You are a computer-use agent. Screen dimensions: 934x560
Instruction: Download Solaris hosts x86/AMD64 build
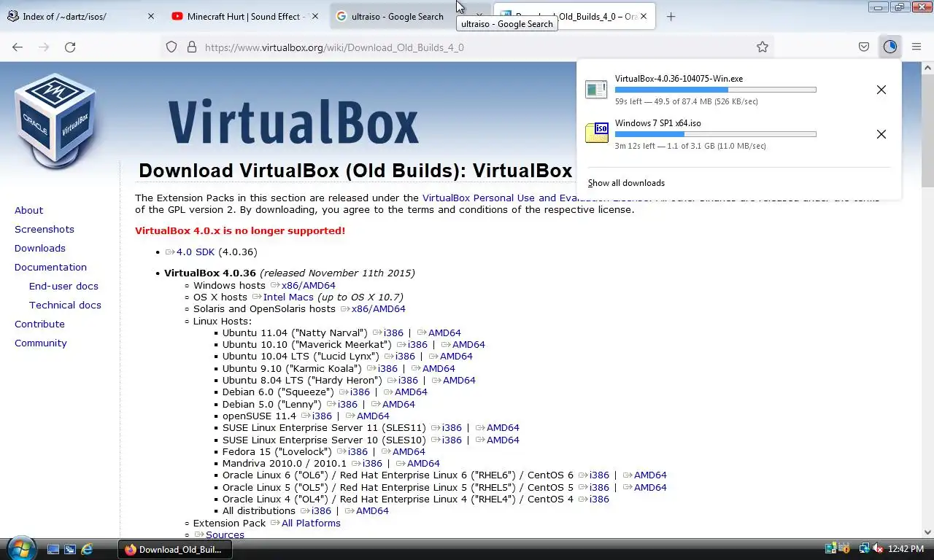pos(379,308)
